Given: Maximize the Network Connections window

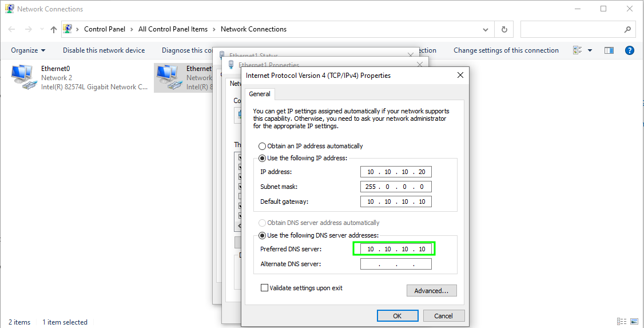Looking at the screenshot, I should [603, 9].
